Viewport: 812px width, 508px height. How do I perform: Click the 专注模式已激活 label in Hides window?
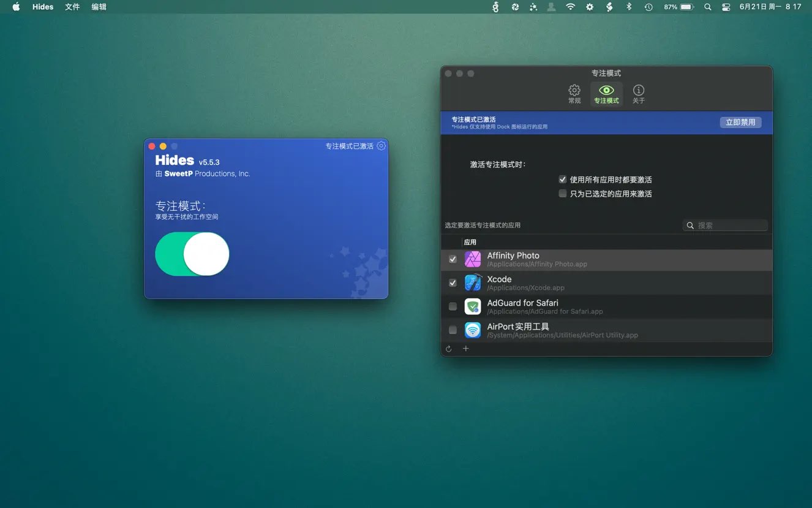click(x=349, y=146)
